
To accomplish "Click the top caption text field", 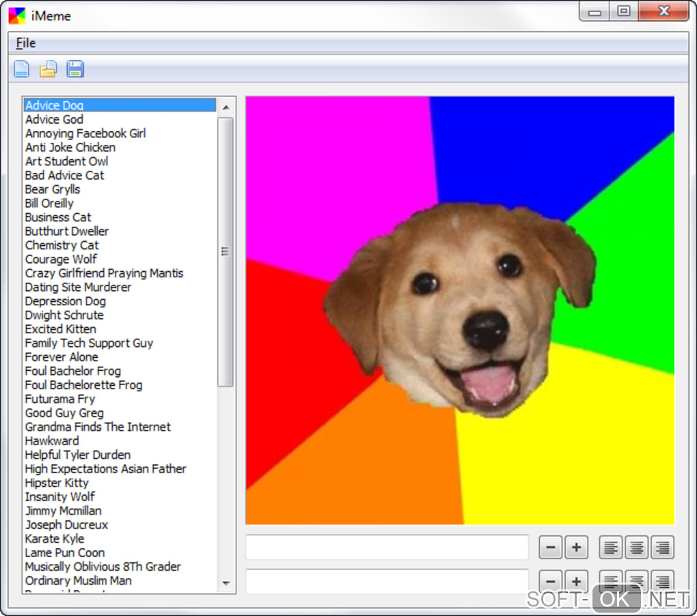I will pyautogui.click(x=387, y=547).
